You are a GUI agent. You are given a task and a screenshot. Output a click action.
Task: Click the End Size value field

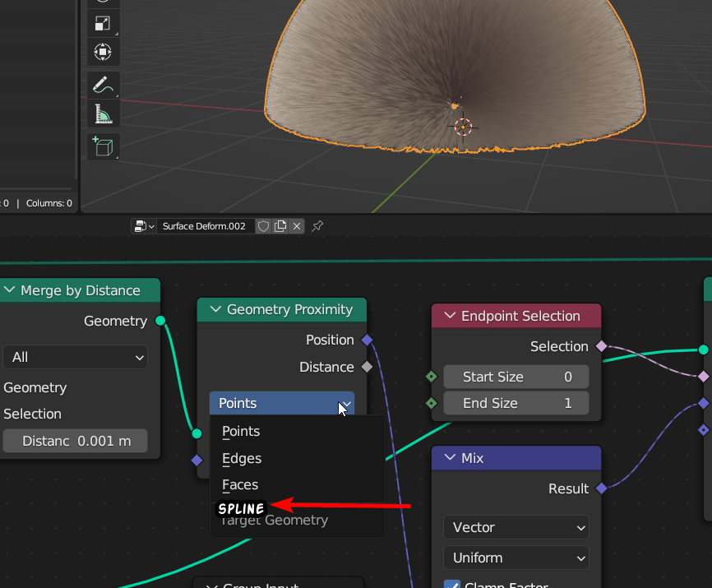516,403
